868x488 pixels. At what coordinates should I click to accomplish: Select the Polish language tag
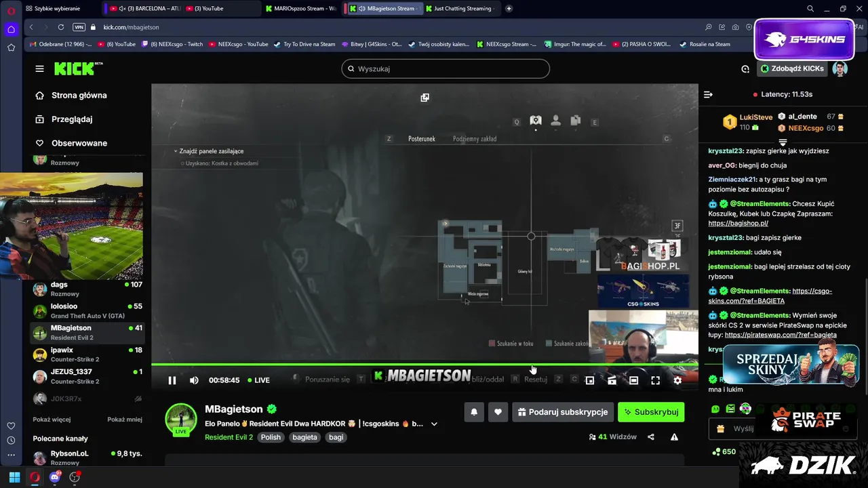(x=271, y=437)
